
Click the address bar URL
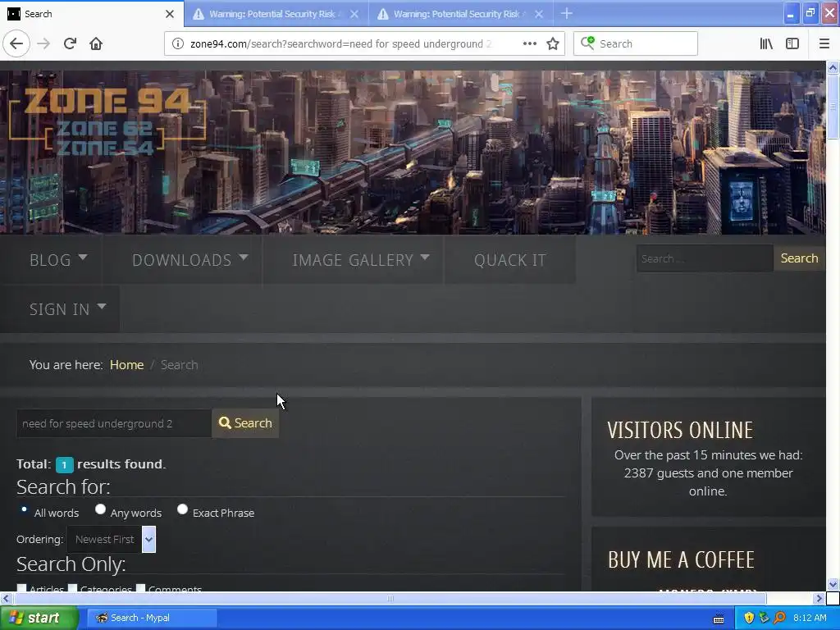(x=341, y=43)
